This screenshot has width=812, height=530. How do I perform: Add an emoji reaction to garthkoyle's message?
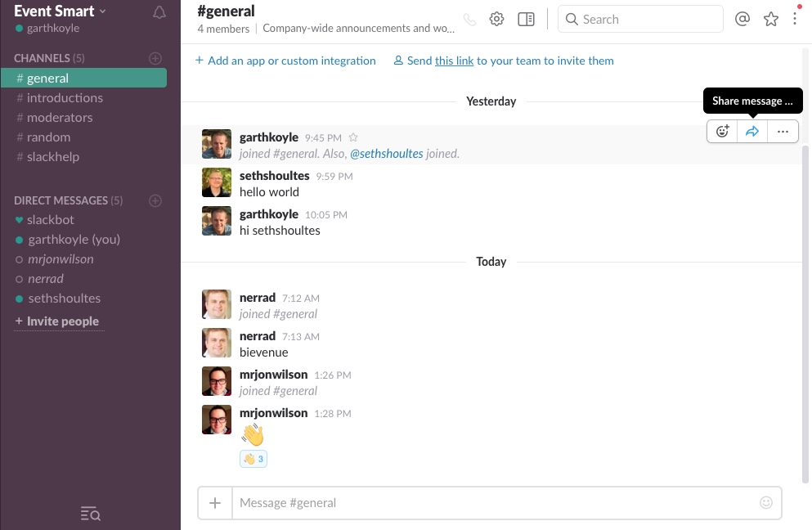722,131
